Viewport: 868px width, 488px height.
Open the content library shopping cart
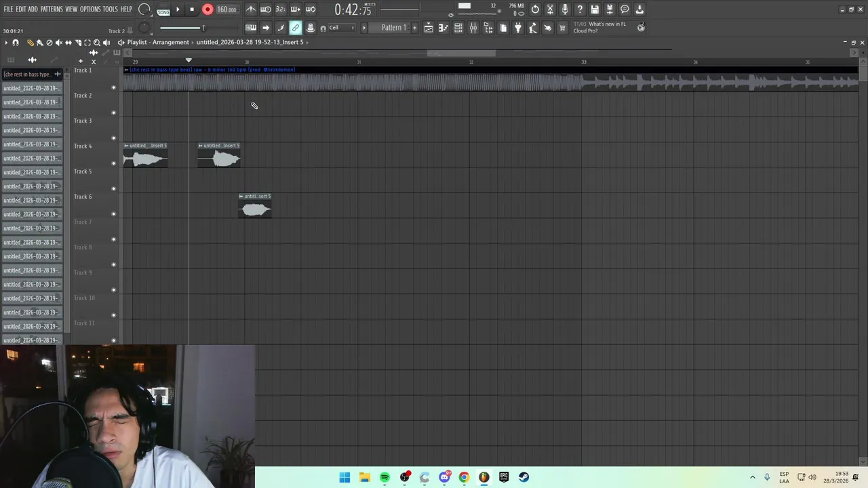562,28
